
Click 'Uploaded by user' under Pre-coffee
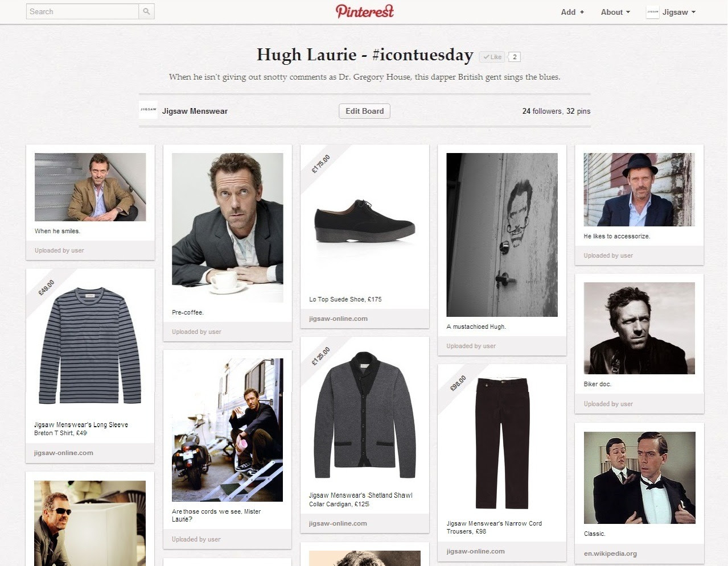coord(196,332)
